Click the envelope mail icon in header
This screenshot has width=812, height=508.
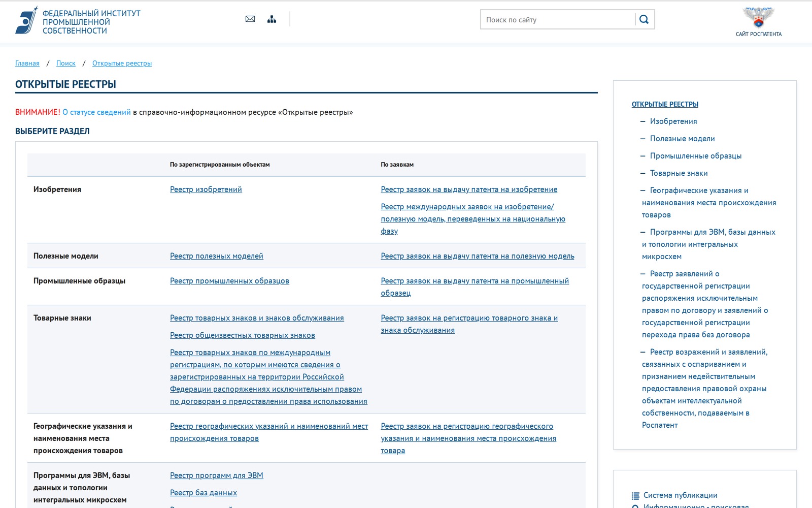pyautogui.click(x=250, y=19)
